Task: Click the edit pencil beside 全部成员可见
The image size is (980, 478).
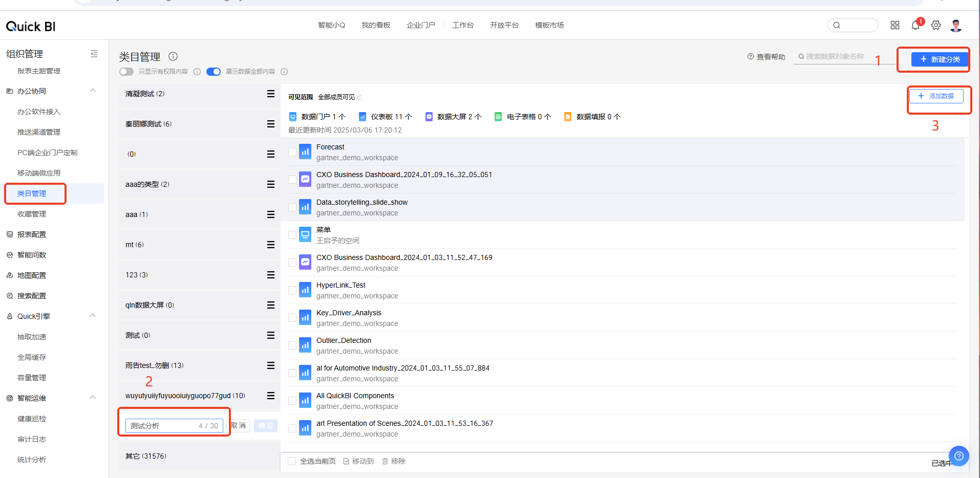Action: click(359, 97)
